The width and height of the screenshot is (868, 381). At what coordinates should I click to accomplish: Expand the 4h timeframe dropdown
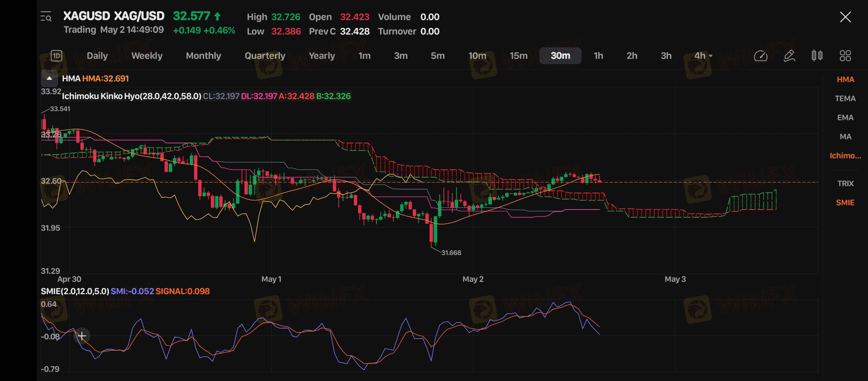pos(703,56)
